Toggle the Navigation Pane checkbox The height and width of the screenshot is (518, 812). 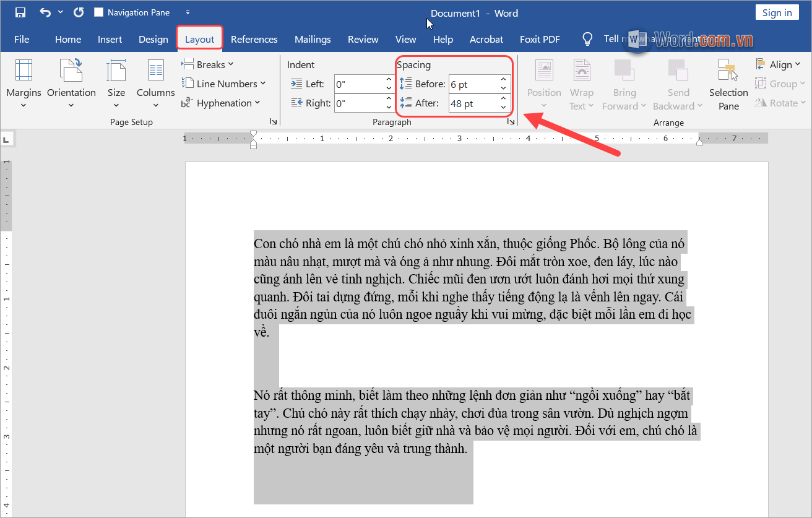tap(99, 11)
